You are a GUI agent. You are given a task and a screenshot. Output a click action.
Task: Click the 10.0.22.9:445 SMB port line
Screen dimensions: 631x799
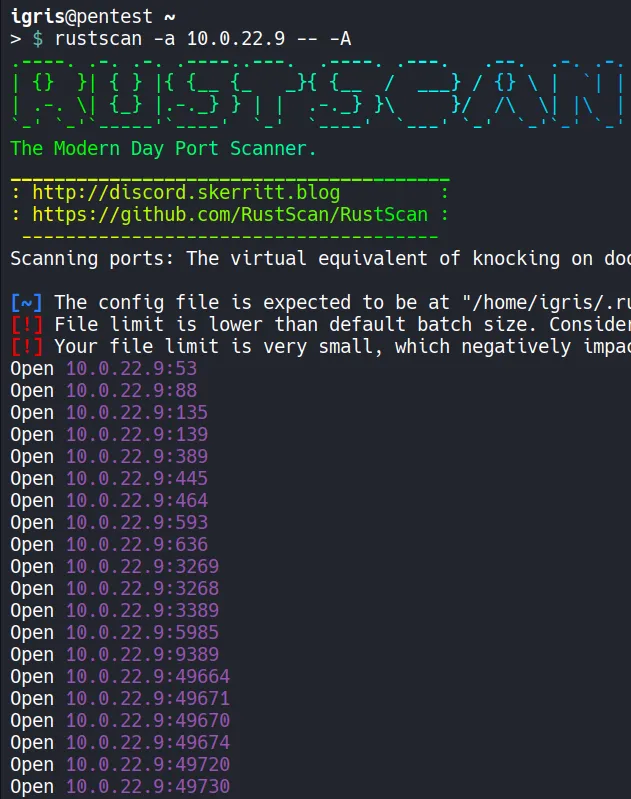137,478
